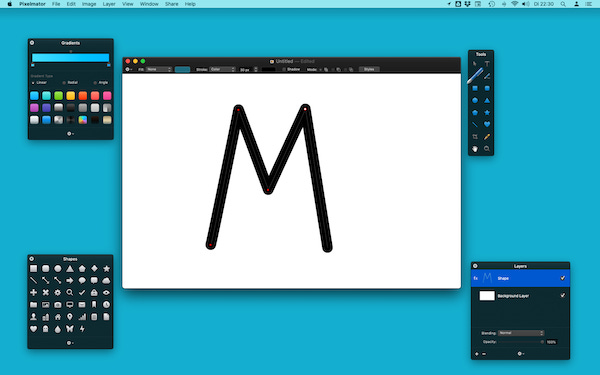
Task: Pick the checkmark shape in Shapes palette
Action: [82, 292]
